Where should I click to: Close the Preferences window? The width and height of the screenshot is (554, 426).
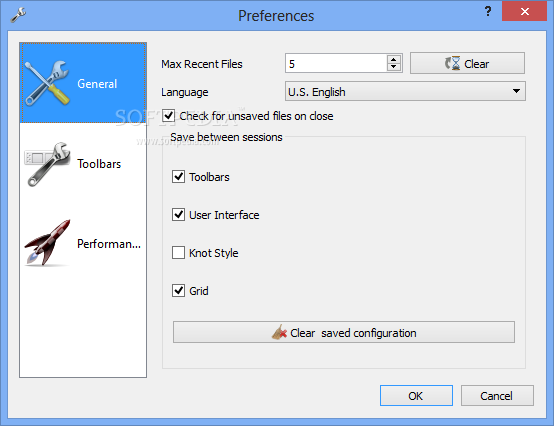[524, 11]
